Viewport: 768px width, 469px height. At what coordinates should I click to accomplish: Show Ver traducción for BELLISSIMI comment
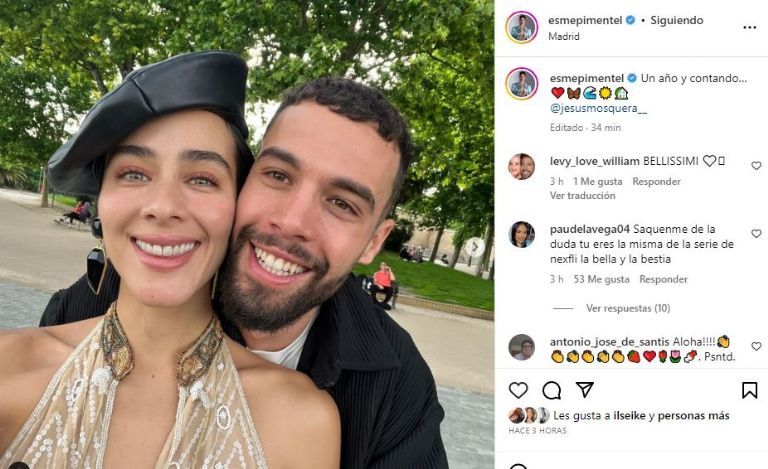pos(582,195)
